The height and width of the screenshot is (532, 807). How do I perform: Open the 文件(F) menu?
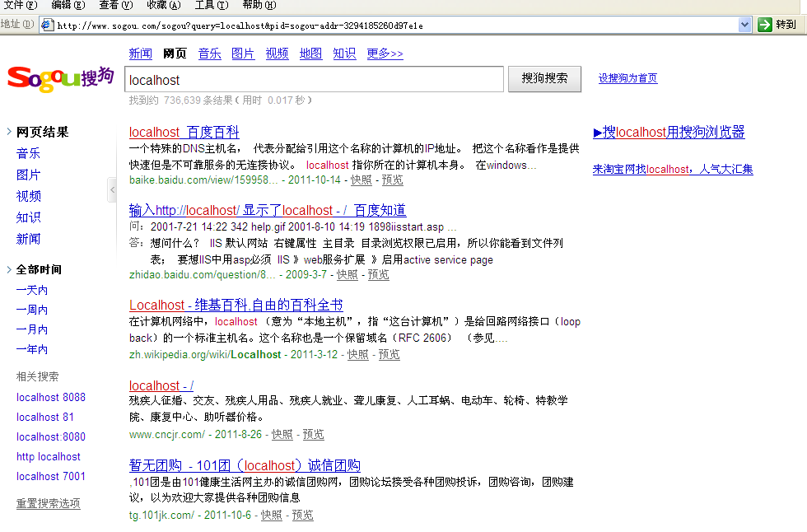point(21,5)
